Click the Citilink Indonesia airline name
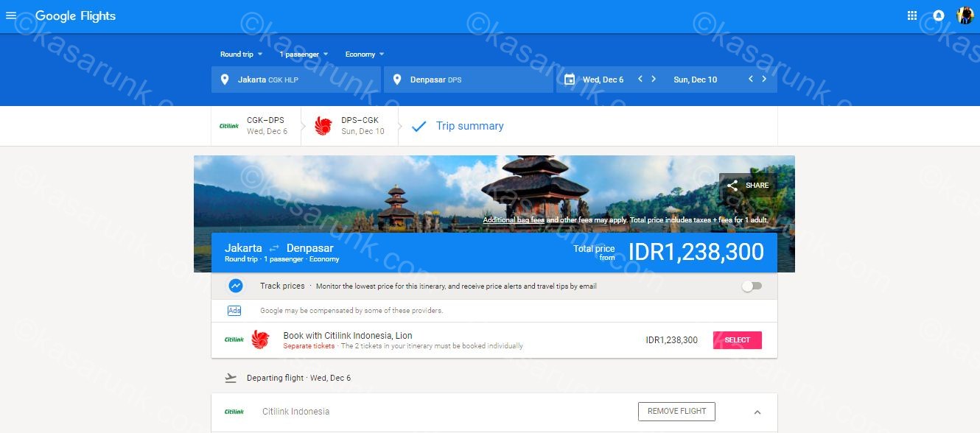The width and height of the screenshot is (980, 433). click(x=295, y=412)
